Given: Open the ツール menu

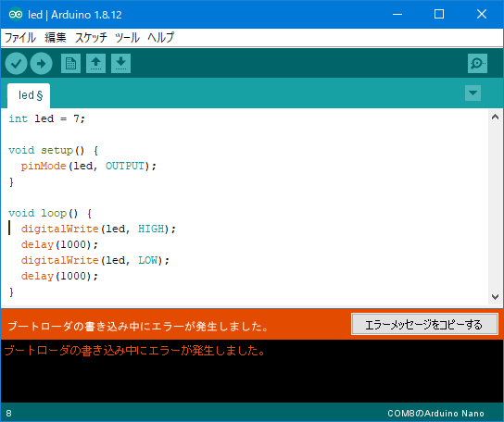Looking at the screenshot, I should (x=127, y=38).
